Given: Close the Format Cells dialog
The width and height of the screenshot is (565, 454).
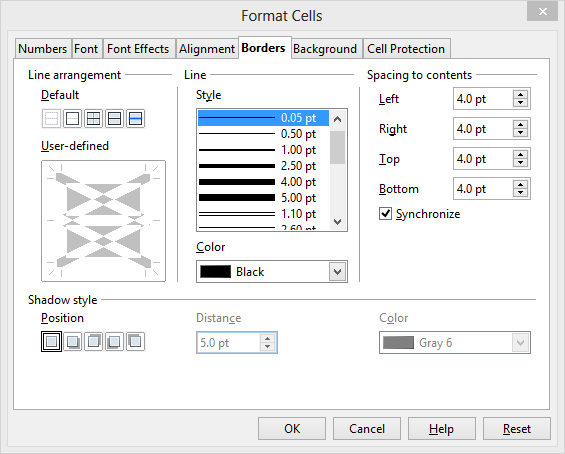Looking at the screenshot, I should (x=542, y=12).
